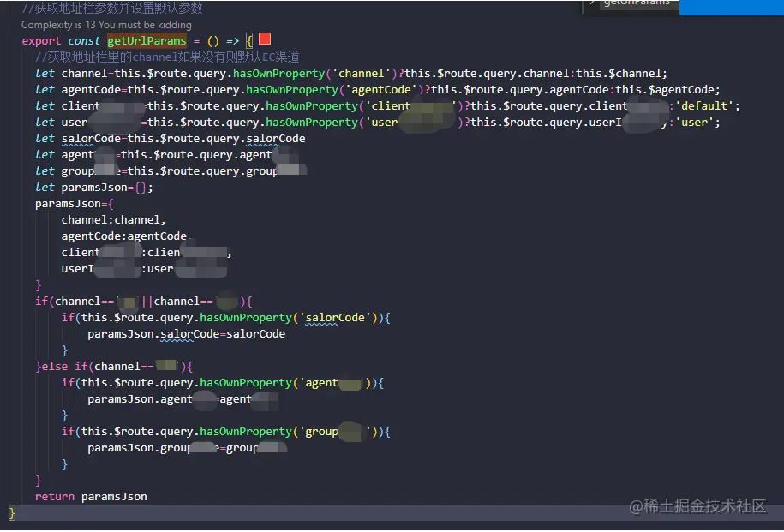Click the 'salorCode' variable in the let declaration
The width and height of the screenshot is (784, 532).
[x=91, y=138]
